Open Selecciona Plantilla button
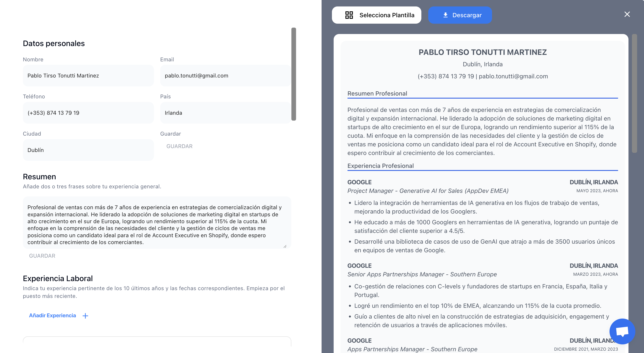 tap(377, 15)
